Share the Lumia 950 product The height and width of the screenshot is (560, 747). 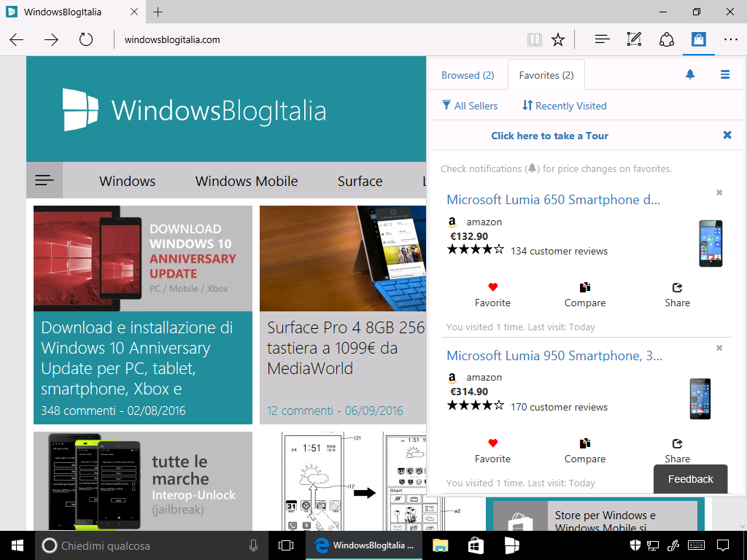[x=677, y=451]
